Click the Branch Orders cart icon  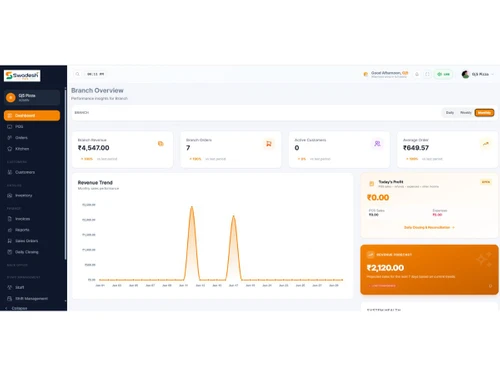(269, 144)
